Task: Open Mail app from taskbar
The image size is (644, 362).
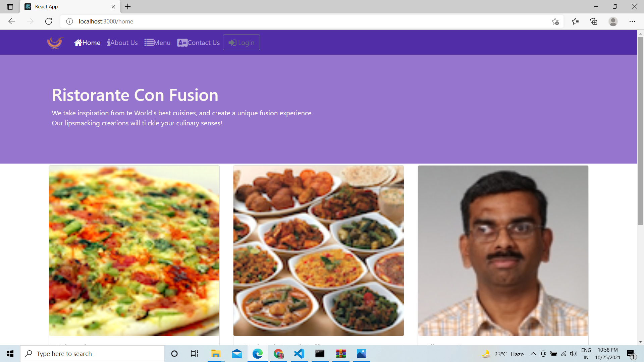Action: pos(237,354)
